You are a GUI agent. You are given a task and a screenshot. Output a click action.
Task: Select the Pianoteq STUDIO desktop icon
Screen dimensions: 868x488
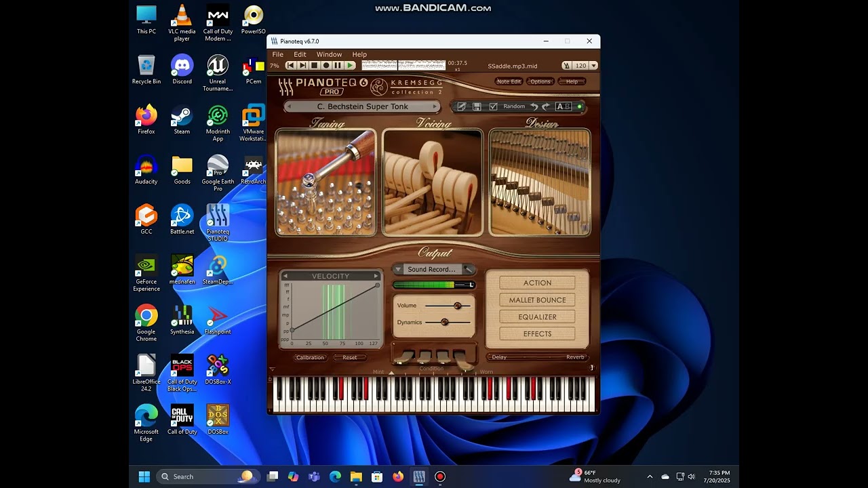point(218,222)
